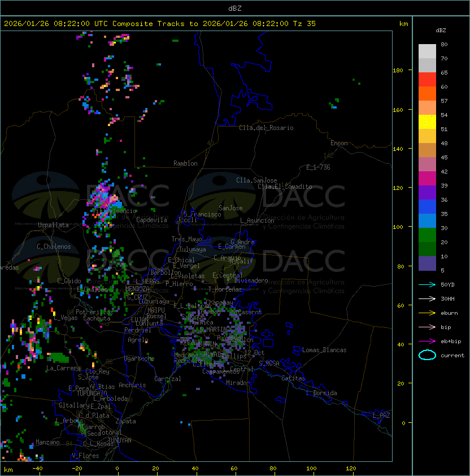Image resolution: width=470 pixels, height=476 pixels.
Task: Select the 'TUPUNGATO' city label
Action: pyautogui.click(x=92, y=393)
